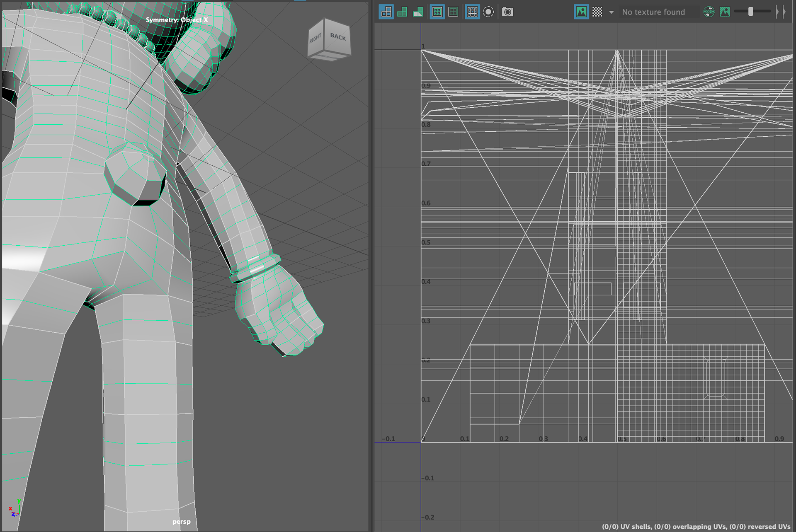Take a UV snapshot with camera icon
Viewport: 796px width, 532px height.
(507, 12)
